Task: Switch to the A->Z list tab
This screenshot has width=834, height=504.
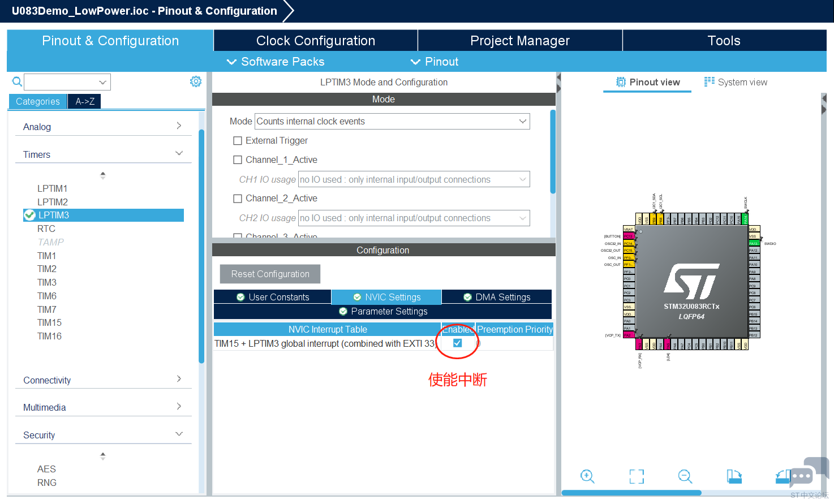Action: pyautogui.click(x=85, y=101)
